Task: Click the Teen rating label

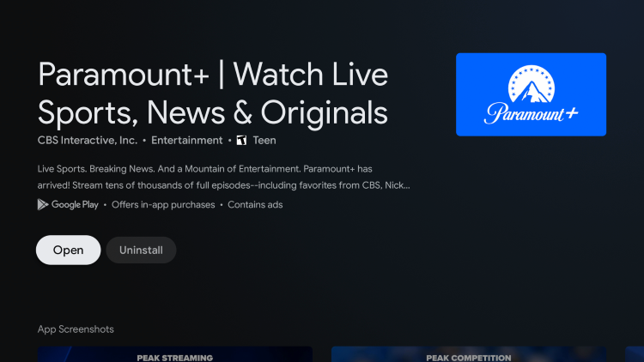Action: 264,141
